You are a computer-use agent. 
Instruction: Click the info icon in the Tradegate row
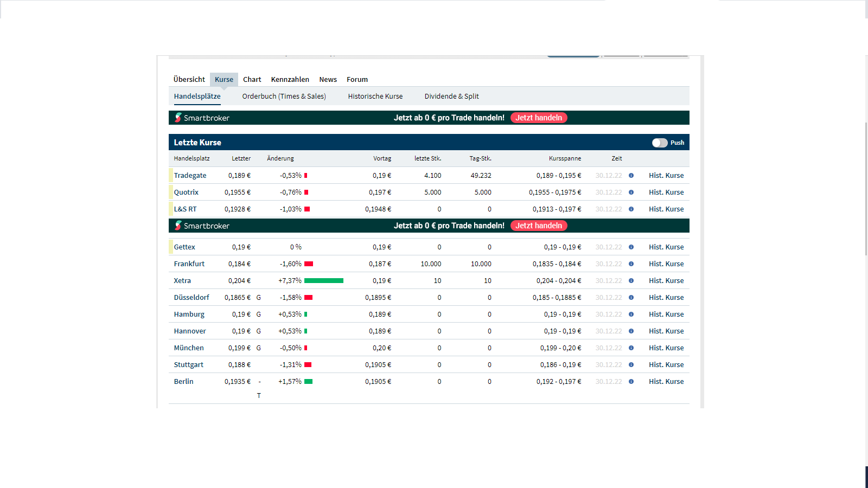pyautogui.click(x=631, y=176)
